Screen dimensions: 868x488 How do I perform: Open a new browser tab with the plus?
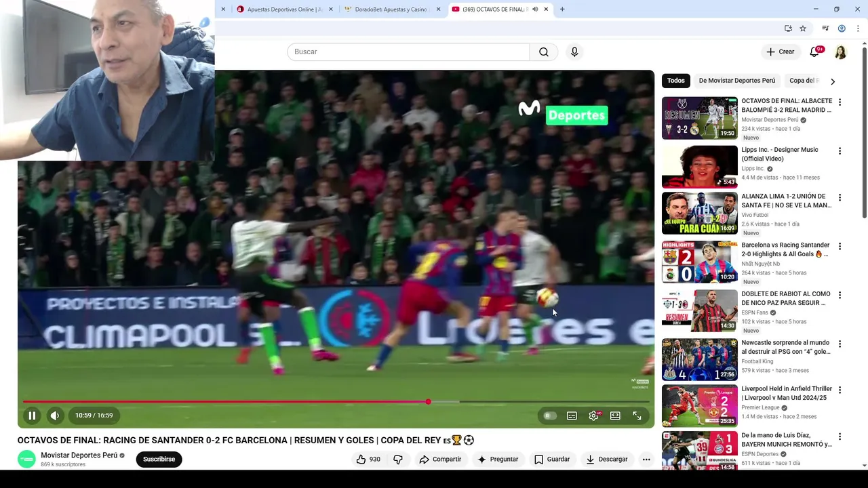coord(562,9)
